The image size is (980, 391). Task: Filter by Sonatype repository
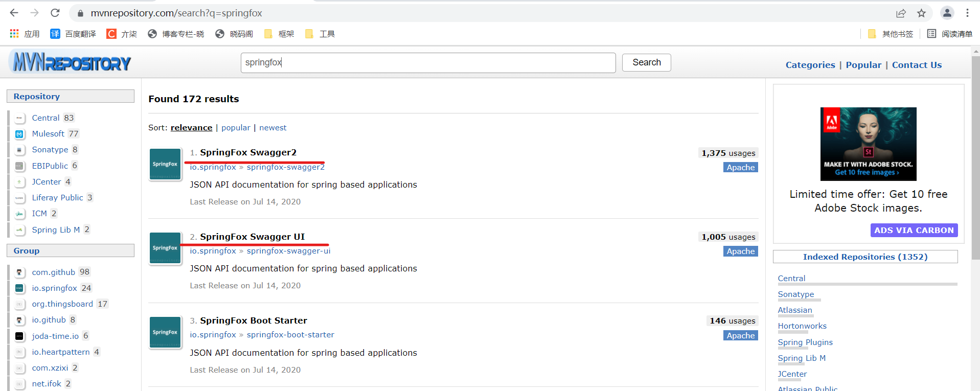click(50, 150)
